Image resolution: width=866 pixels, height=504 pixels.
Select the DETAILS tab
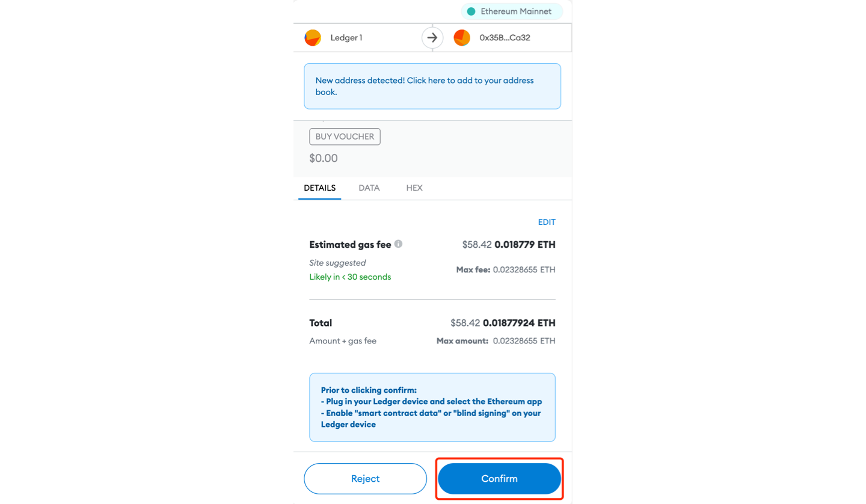pyautogui.click(x=320, y=188)
